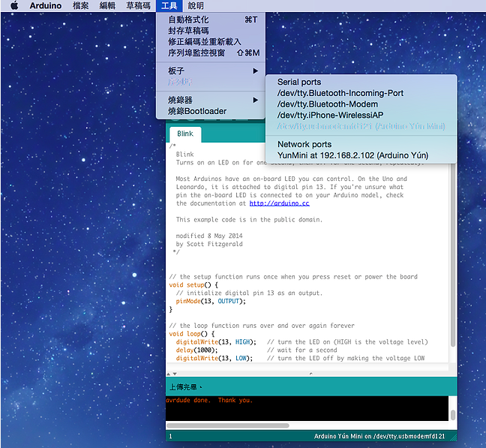The width and height of the screenshot is (486, 448).
Task: Open the Arduino application menu
Action: (46, 5)
